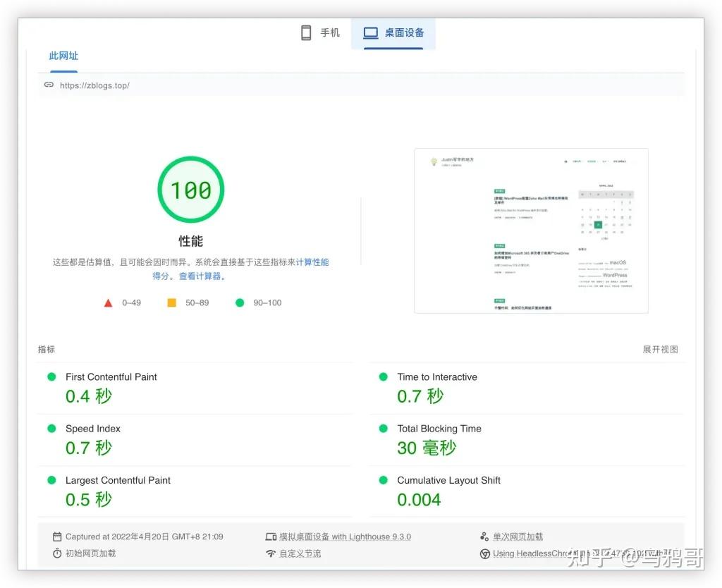The height and width of the screenshot is (588, 722).
Task: Click the Captured at 2022年4月20日 text
Action: (144, 537)
